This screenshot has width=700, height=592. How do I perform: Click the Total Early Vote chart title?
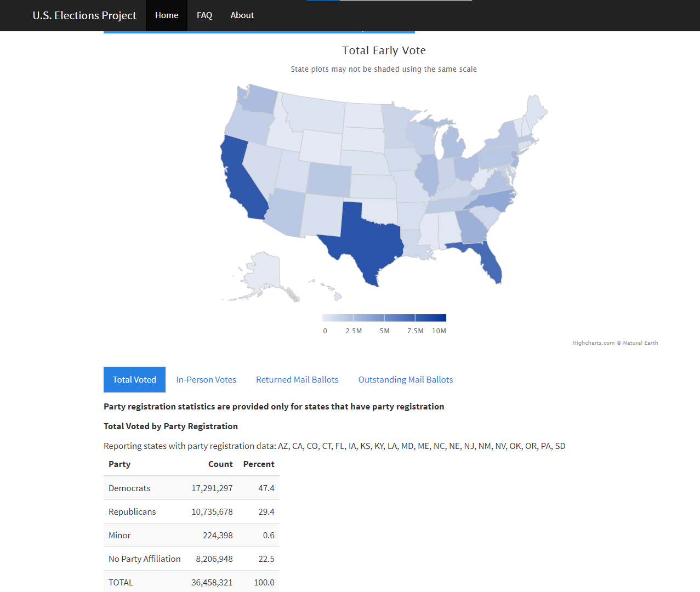pyautogui.click(x=384, y=50)
